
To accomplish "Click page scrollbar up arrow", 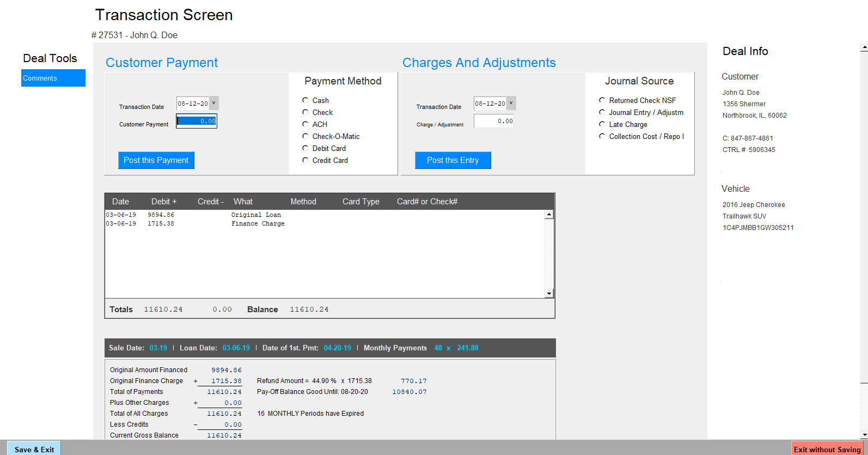I will pyautogui.click(x=864, y=47).
